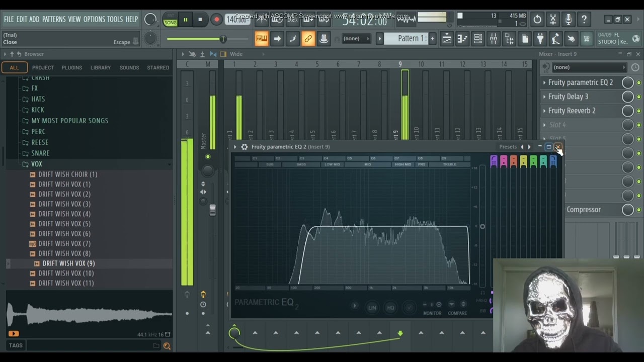Select the next preset arrow in EQ

pos(529,147)
